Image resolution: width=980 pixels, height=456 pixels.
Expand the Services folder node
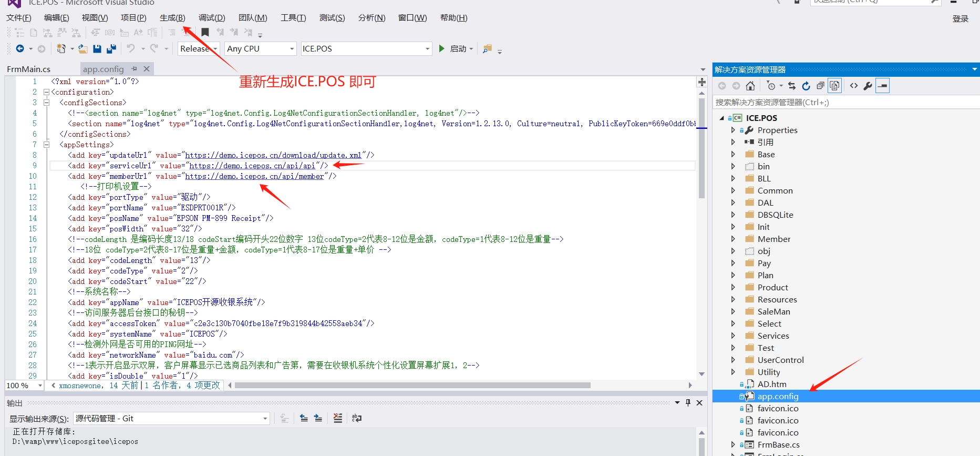[x=733, y=336]
